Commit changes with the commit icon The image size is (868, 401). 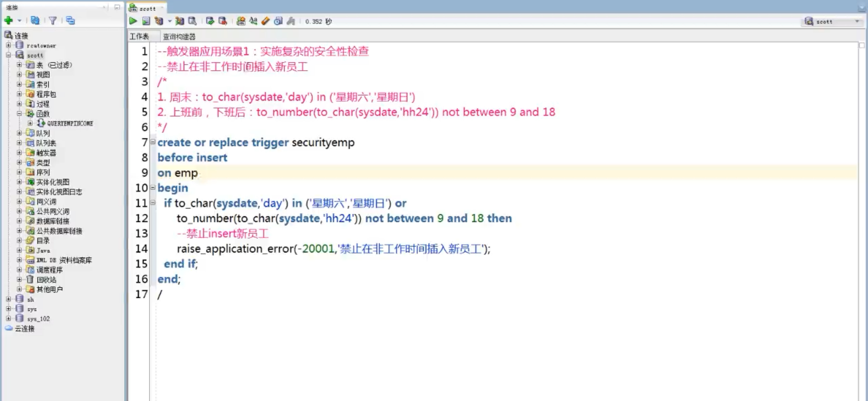(210, 21)
